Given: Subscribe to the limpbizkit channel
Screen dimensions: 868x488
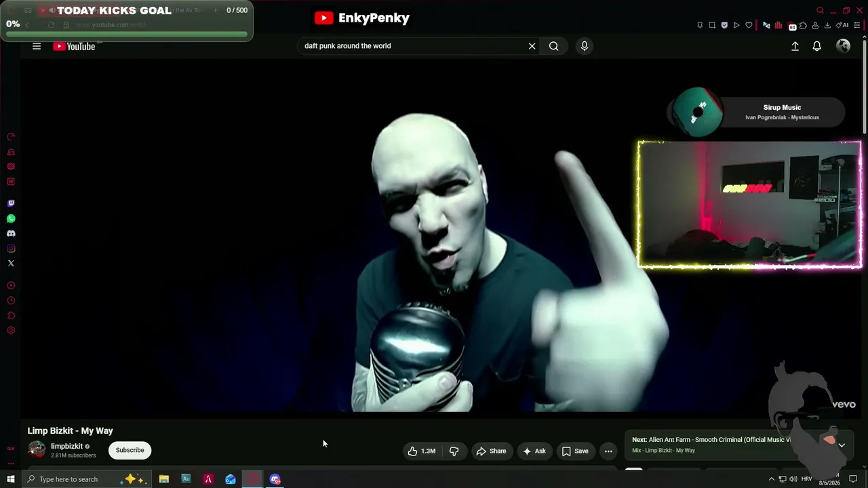Looking at the screenshot, I should tap(130, 450).
